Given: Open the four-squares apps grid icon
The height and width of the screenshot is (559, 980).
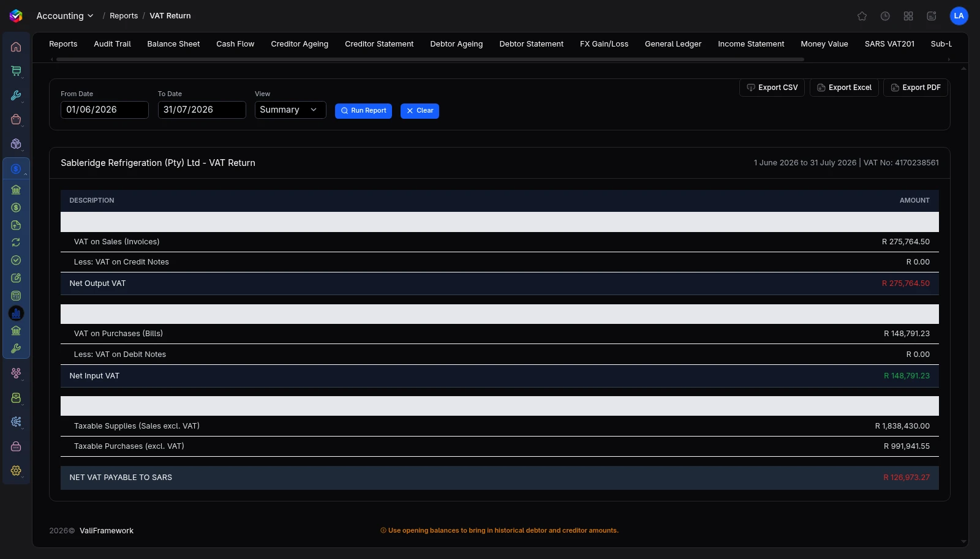Looking at the screenshot, I should (x=908, y=16).
